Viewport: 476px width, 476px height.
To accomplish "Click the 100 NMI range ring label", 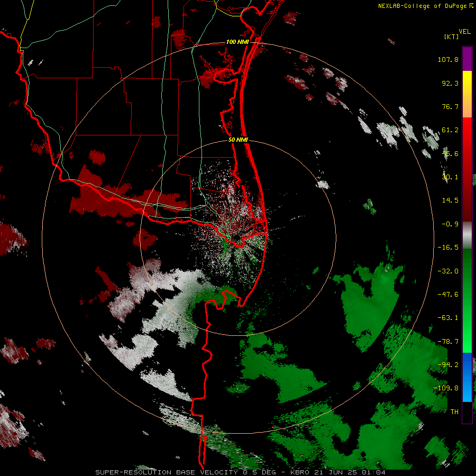I will coord(237,42).
